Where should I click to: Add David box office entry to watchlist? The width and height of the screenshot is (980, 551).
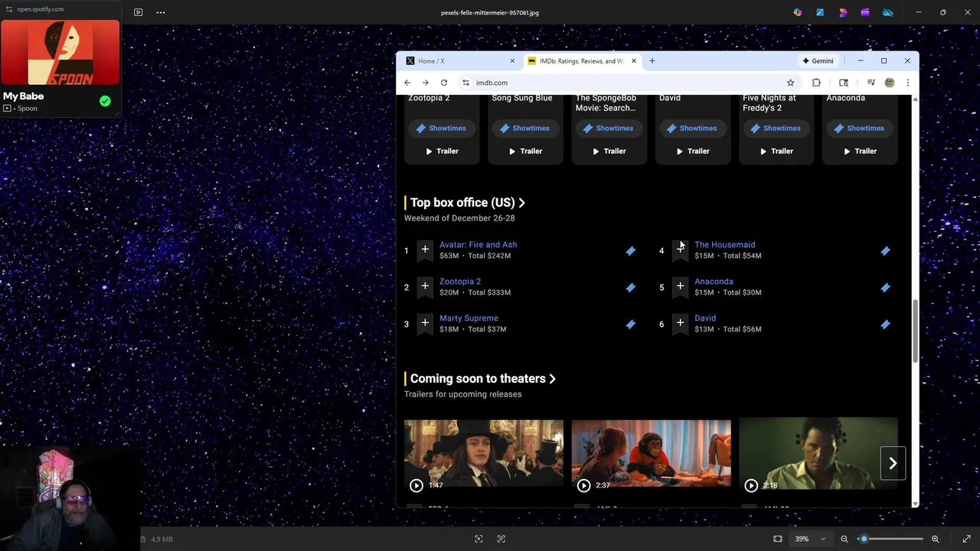[680, 324]
